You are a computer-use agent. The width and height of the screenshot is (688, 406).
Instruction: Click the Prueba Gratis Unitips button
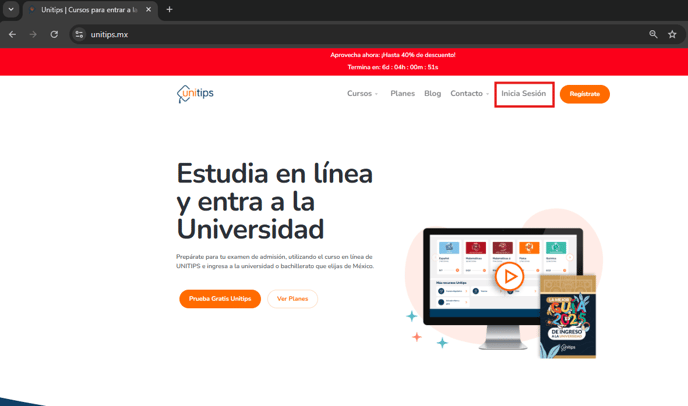pyautogui.click(x=220, y=299)
